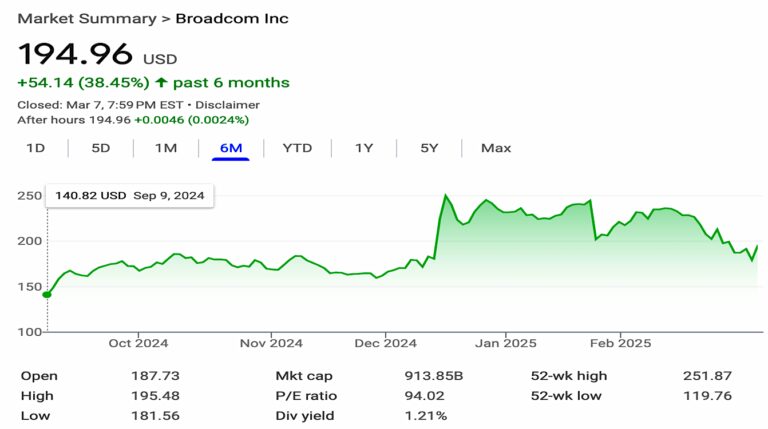The image size is (768, 429).
Task: Select the 1M time range tab
Action: [x=165, y=148]
